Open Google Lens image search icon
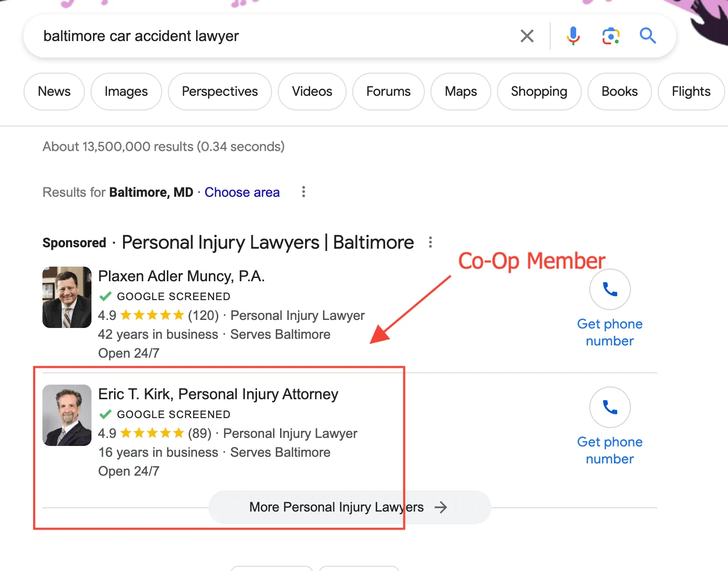 (611, 36)
